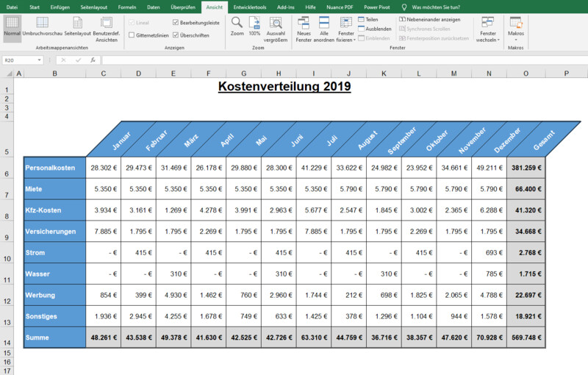The height and width of the screenshot is (375, 588).
Task: Select the Miete row label
Action: click(54, 189)
